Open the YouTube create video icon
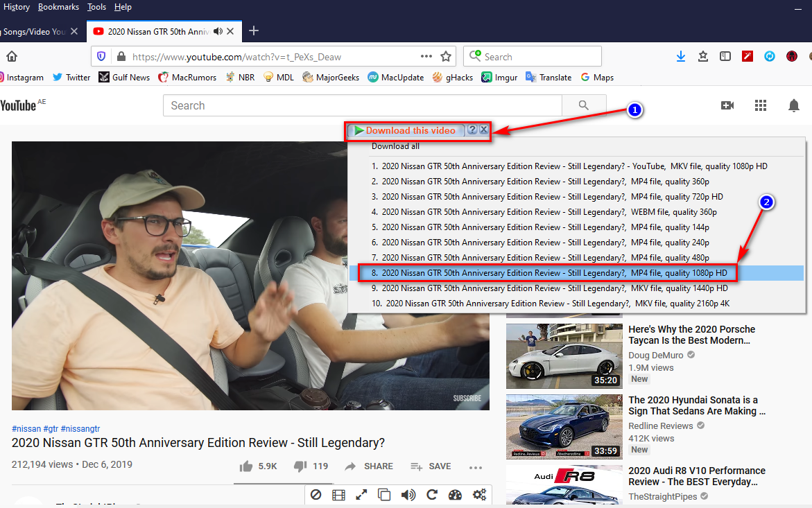Image resolution: width=812 pixels, height=508 pixels. [727, 105]
